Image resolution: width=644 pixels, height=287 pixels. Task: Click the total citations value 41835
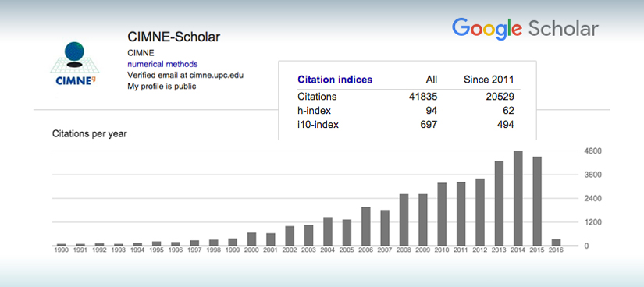point(423,97)
